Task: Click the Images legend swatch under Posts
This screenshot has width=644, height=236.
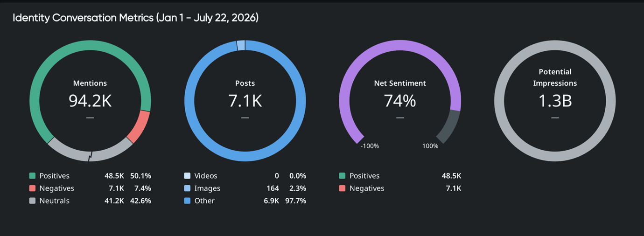Action: [187, 188]
